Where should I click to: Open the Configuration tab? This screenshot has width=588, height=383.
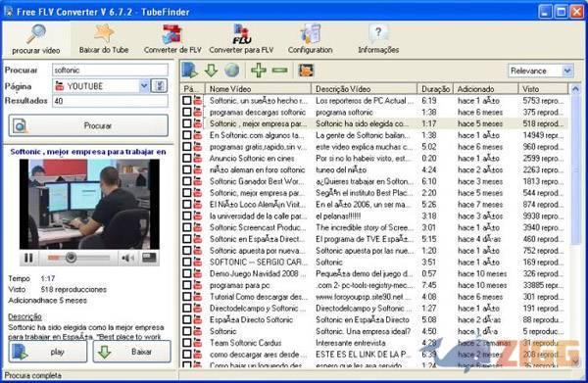(x=310, y=39)
